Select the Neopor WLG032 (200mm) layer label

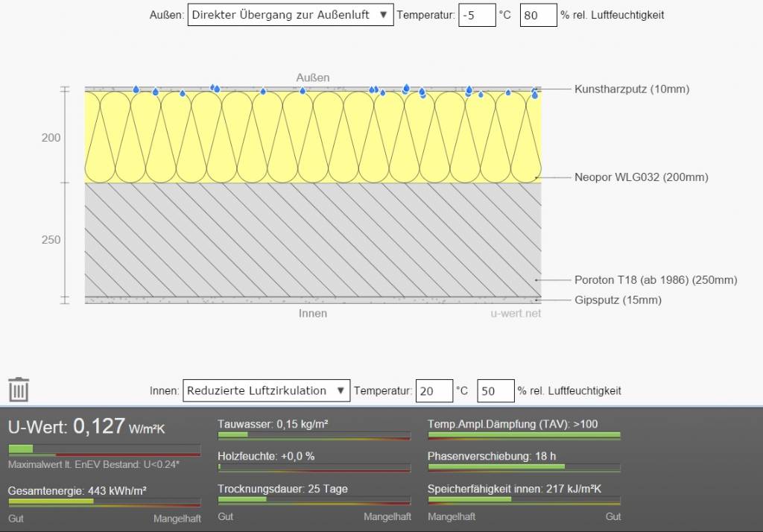point(641,177)
